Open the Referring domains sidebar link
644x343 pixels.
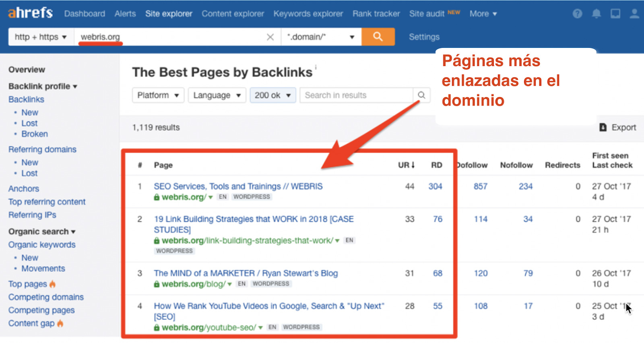point(42,149)
